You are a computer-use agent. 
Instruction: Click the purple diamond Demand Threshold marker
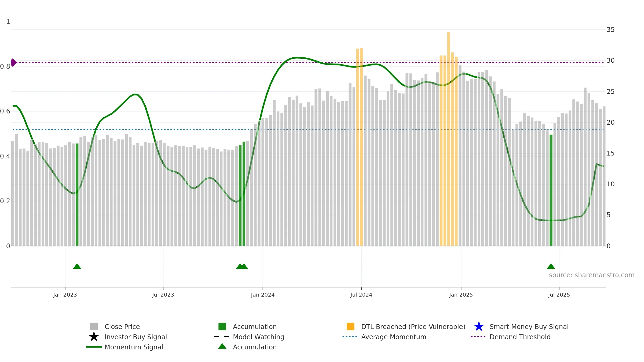point(13,62)
